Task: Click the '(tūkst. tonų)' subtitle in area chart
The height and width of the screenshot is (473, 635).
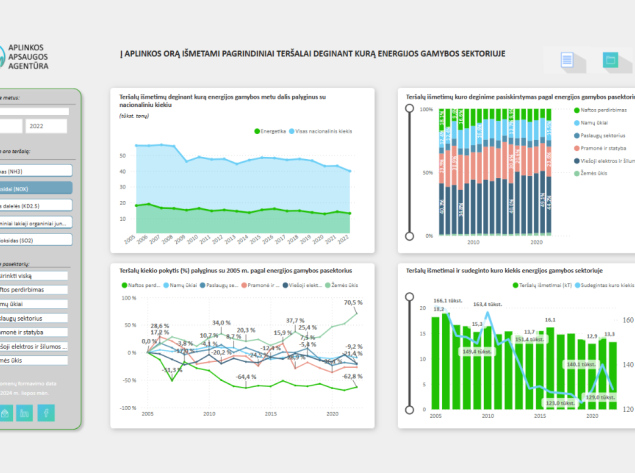Action: [134, 116]
